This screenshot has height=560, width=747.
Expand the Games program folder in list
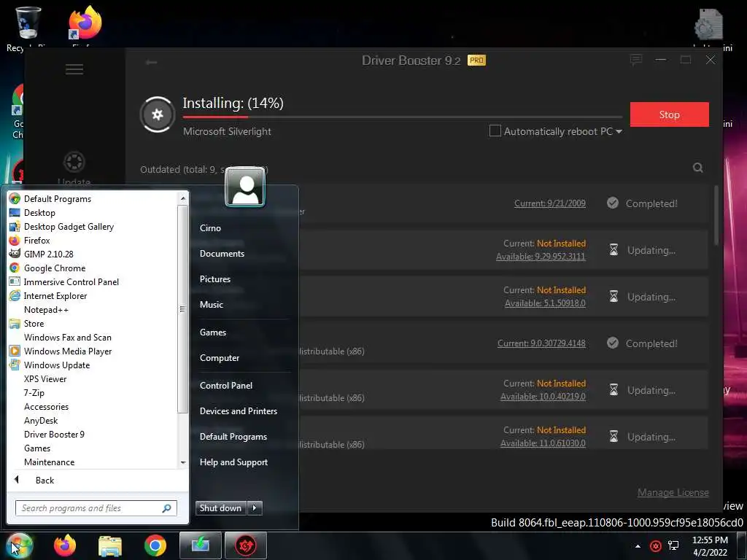pyautogui.click(x=37, y=448)
